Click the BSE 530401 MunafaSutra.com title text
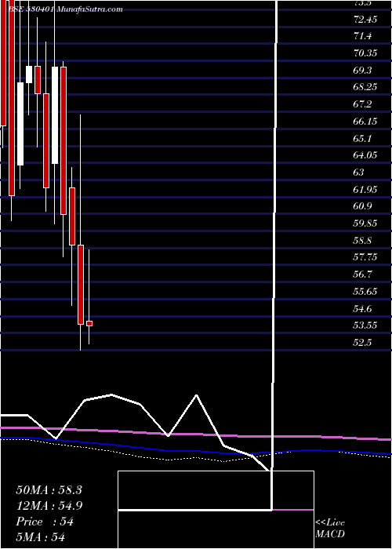The image size is (392, 549). 65,9
